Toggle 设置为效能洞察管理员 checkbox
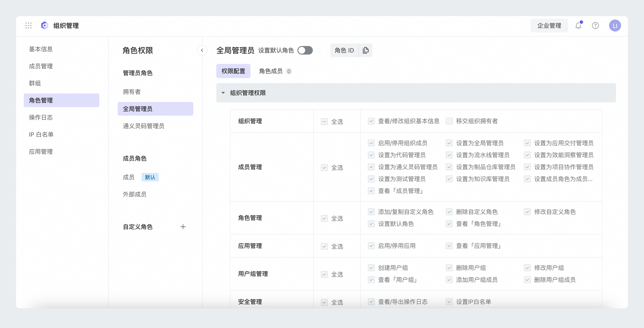This screenshot has width=644, height=328. coord(527,155)
